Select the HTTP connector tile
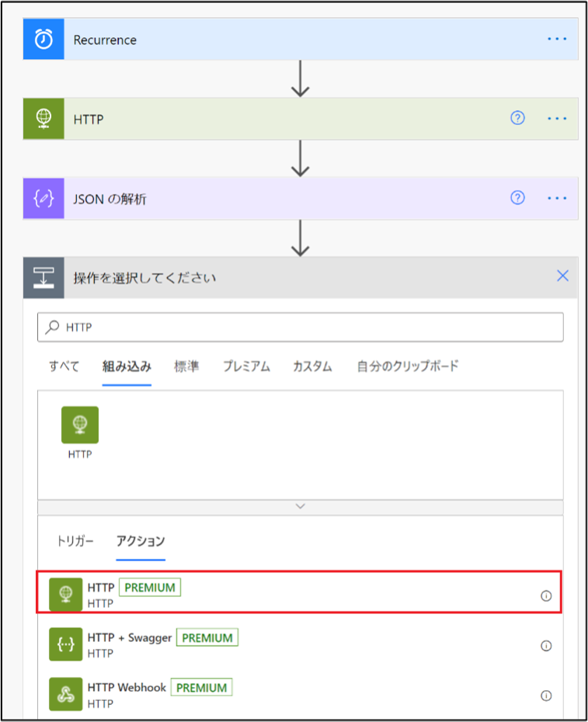588x722 pixels. pos(80,432)
